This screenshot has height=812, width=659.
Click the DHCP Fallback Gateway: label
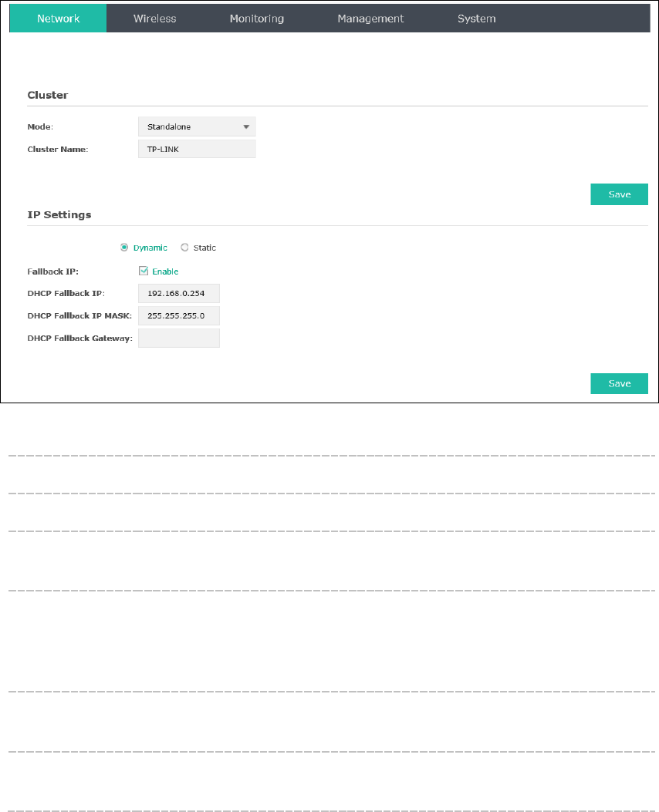(79, 339)
